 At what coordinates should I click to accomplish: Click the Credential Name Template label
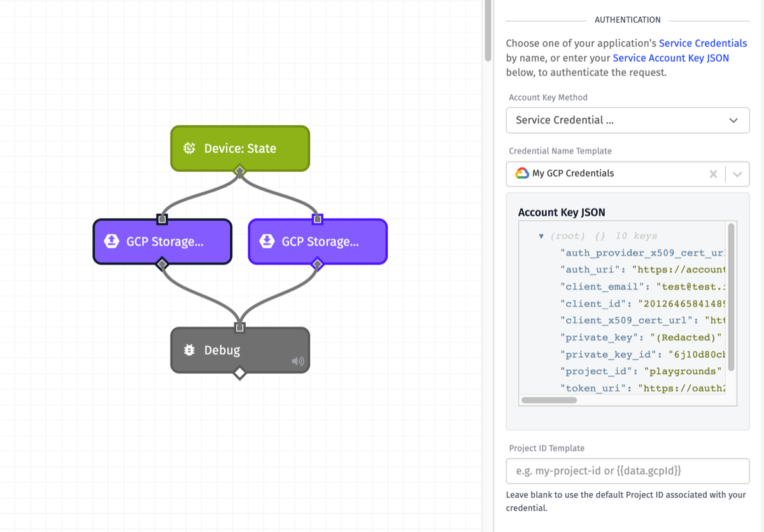pos(560,151)
